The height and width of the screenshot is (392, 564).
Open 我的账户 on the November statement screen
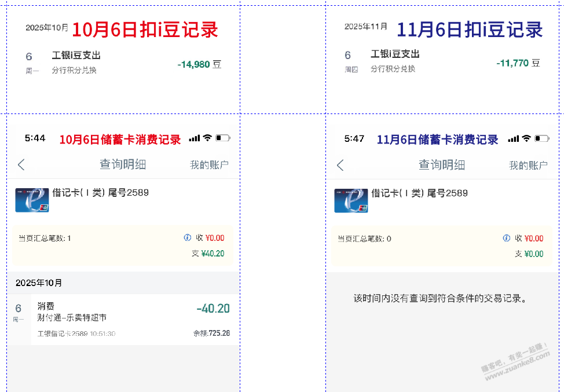[x=528, y=166]
